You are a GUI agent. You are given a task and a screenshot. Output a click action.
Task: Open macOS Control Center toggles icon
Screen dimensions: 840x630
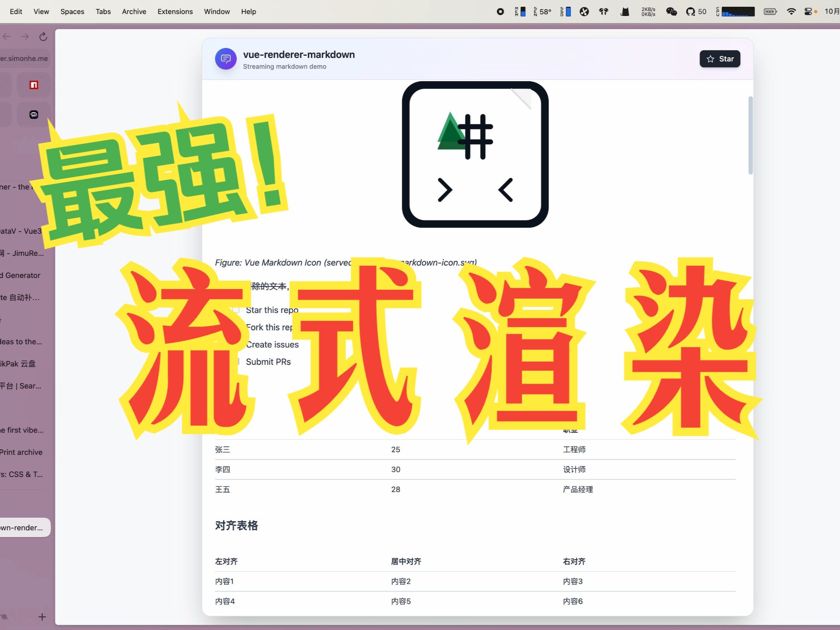tap(808, 12)
